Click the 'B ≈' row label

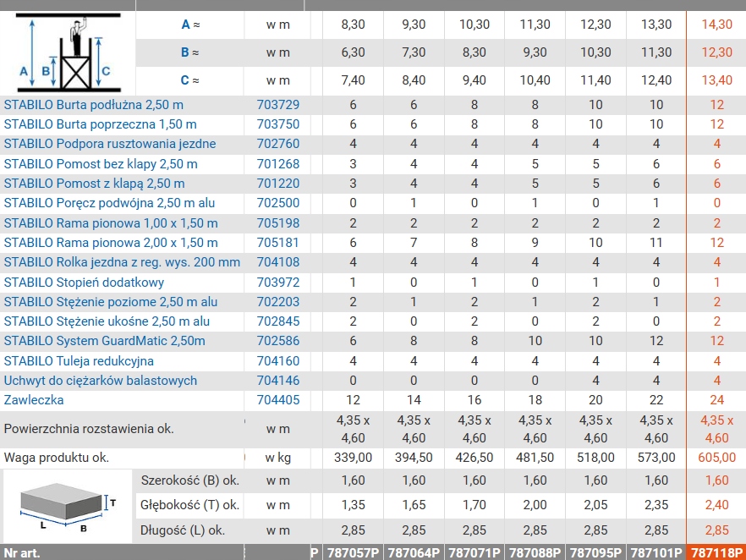point(189,52)
